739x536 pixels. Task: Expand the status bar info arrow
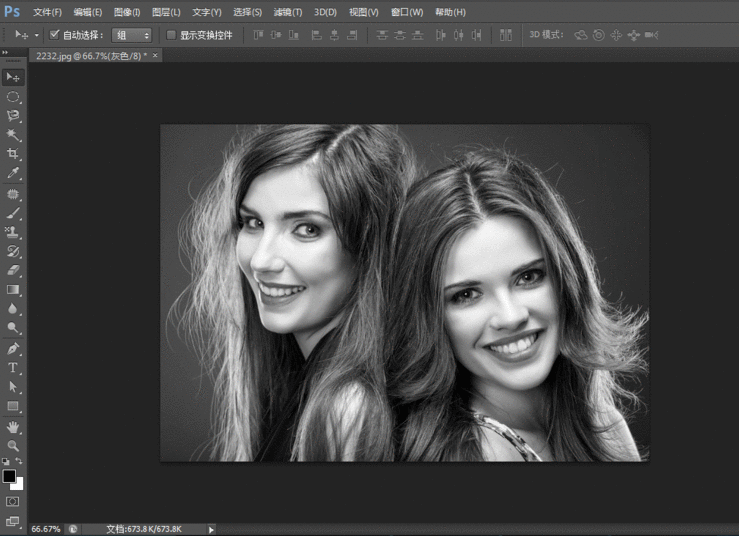(x=209, y=528)
